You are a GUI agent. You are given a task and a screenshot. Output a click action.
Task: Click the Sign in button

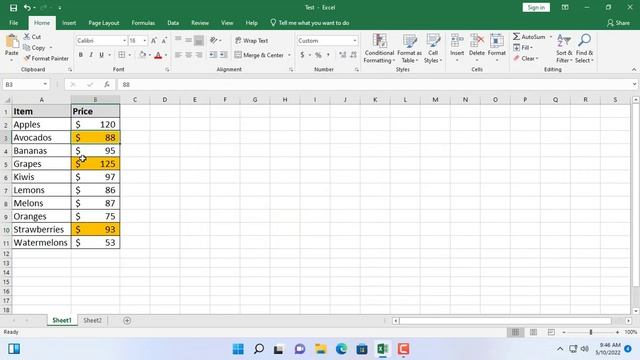point(536,7)
